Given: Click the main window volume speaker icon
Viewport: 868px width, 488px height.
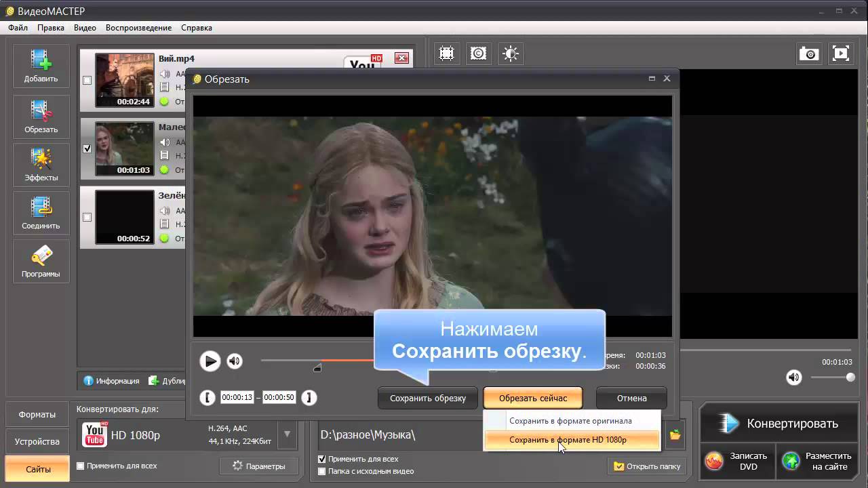Looking at the screenshot, I should coord(793,378).
